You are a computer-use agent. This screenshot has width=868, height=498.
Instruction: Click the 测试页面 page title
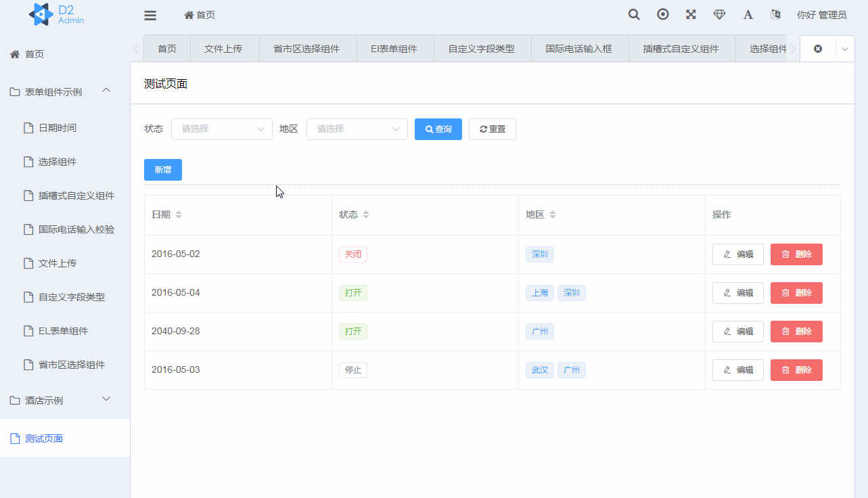coord(166,84)
